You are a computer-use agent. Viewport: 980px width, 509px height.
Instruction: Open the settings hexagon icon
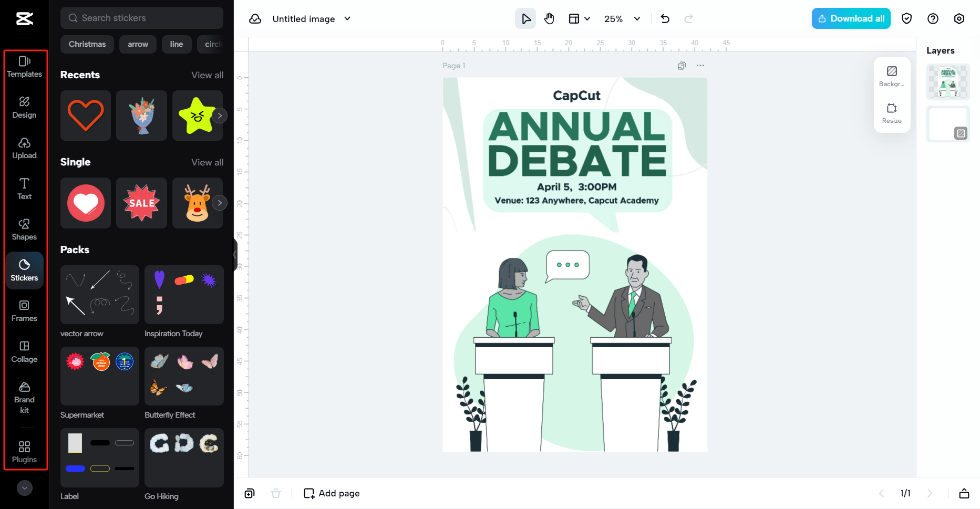[959, 19]
